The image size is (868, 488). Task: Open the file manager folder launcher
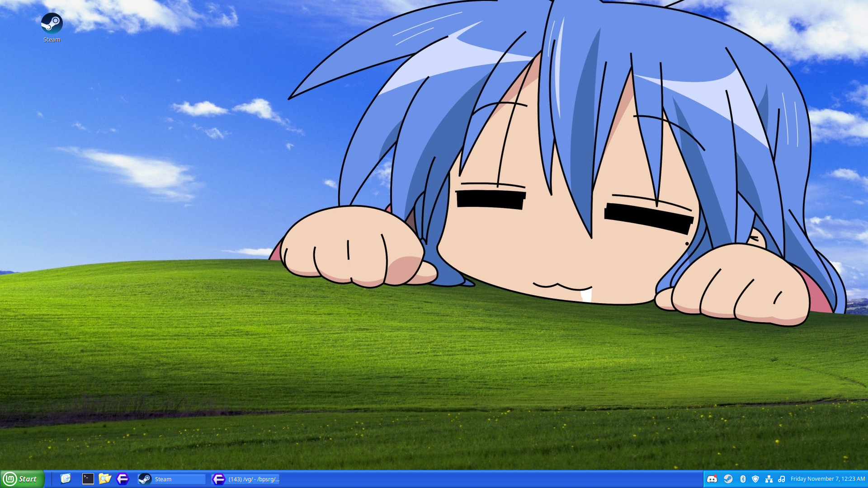105,479
